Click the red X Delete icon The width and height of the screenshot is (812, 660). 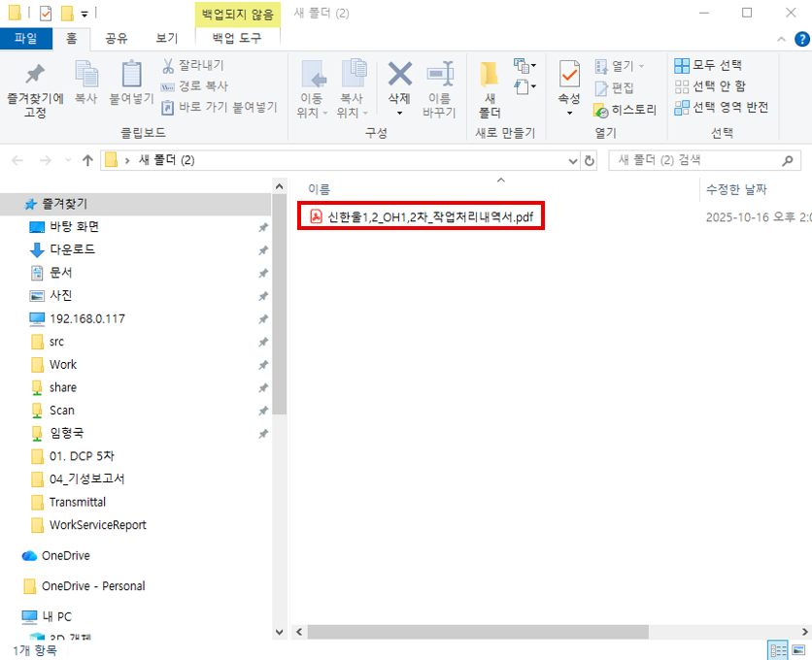pyautogui.click(x=399, y=76)
